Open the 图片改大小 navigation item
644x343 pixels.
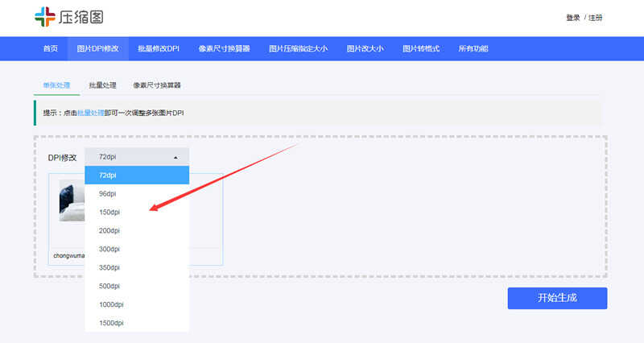coord(365,48)
